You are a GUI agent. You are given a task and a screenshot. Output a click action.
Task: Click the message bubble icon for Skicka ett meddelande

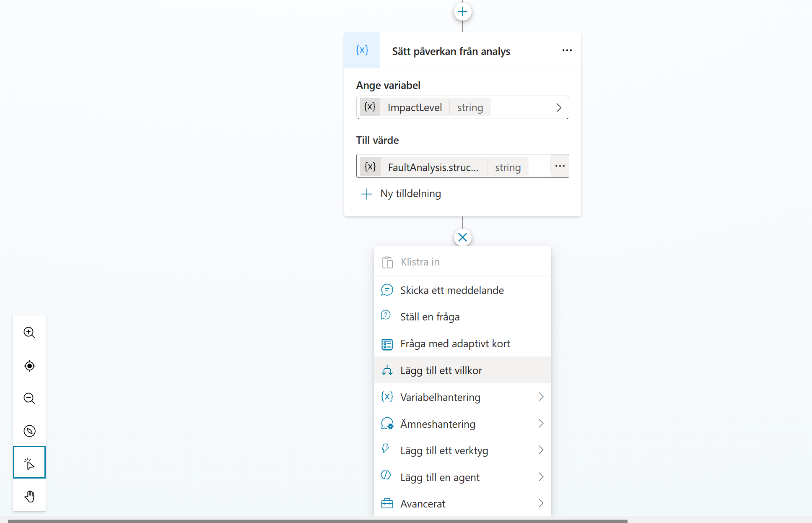[x=387, y=290]
